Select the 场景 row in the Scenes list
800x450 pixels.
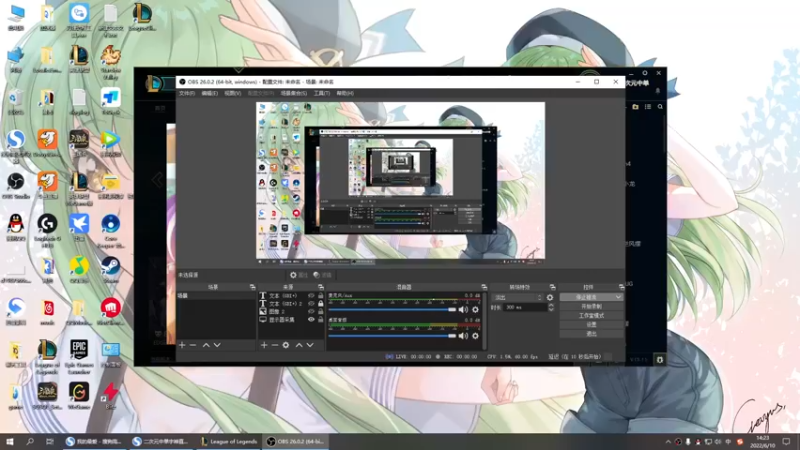216,296
